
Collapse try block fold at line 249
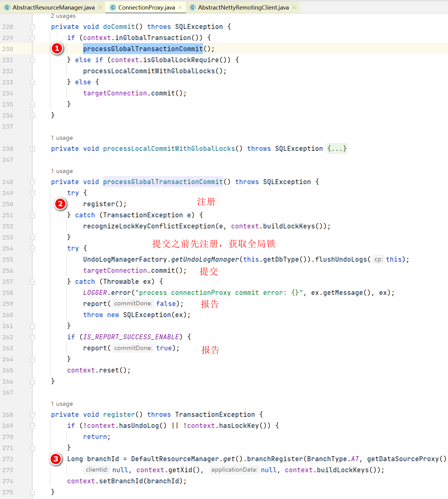click(x=32, y=193)
